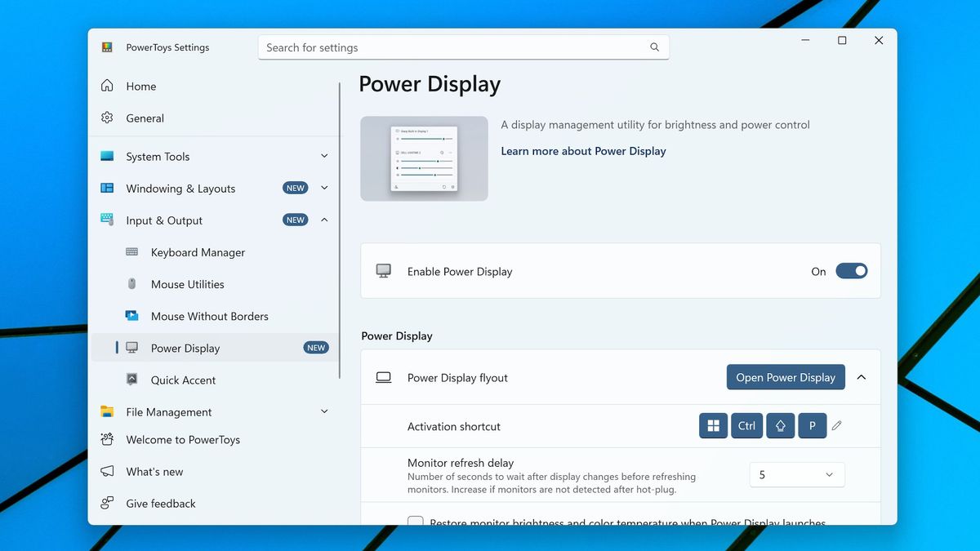980x551 pixels.
Task: Click the File Management folder icon
Action: [107, 411]
